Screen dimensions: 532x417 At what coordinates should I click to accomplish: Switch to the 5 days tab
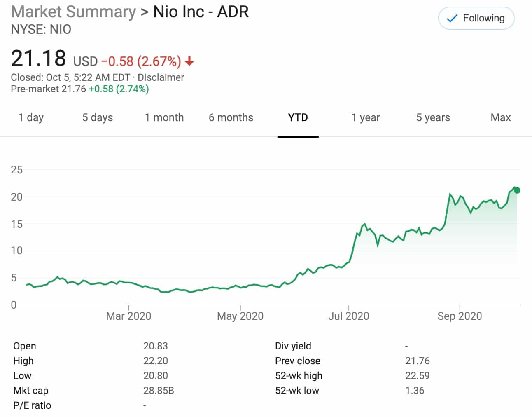pyautogui.click(x=97, y=118)
